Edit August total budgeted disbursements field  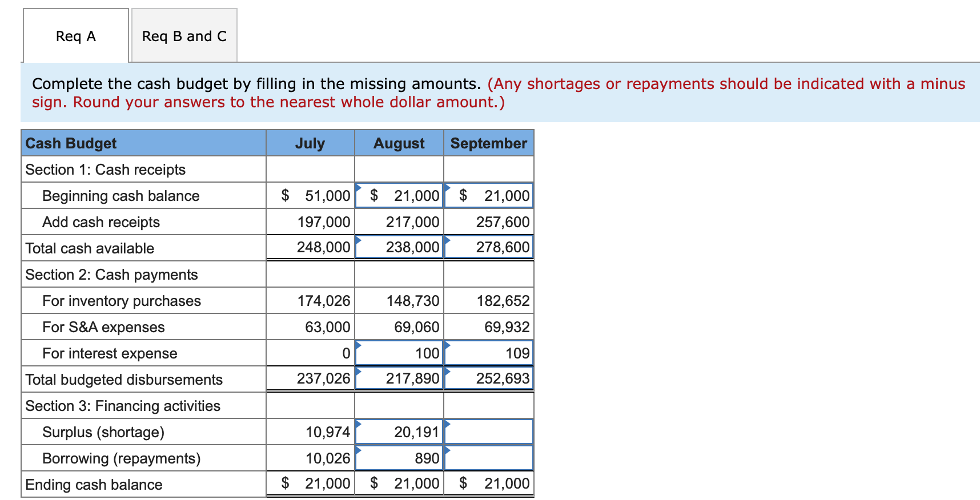(399, 378)
